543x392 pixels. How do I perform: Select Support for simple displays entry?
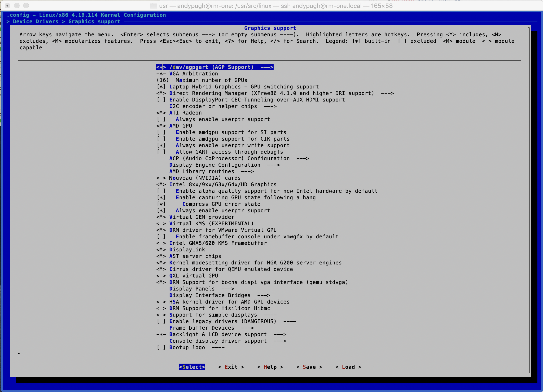coord(216,315)
